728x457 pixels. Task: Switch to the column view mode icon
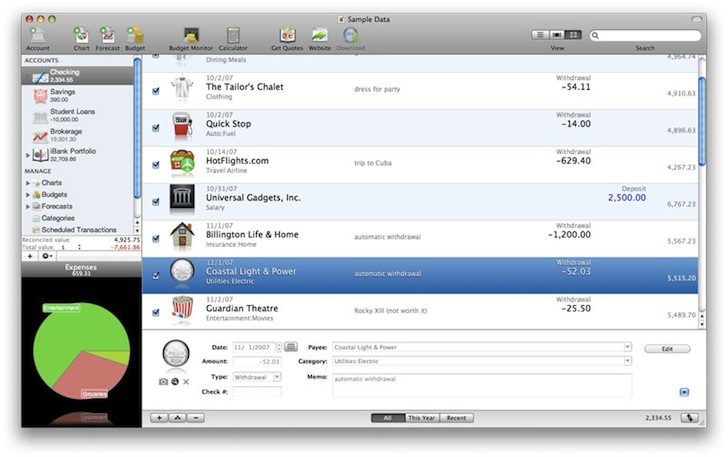(573, 35)
